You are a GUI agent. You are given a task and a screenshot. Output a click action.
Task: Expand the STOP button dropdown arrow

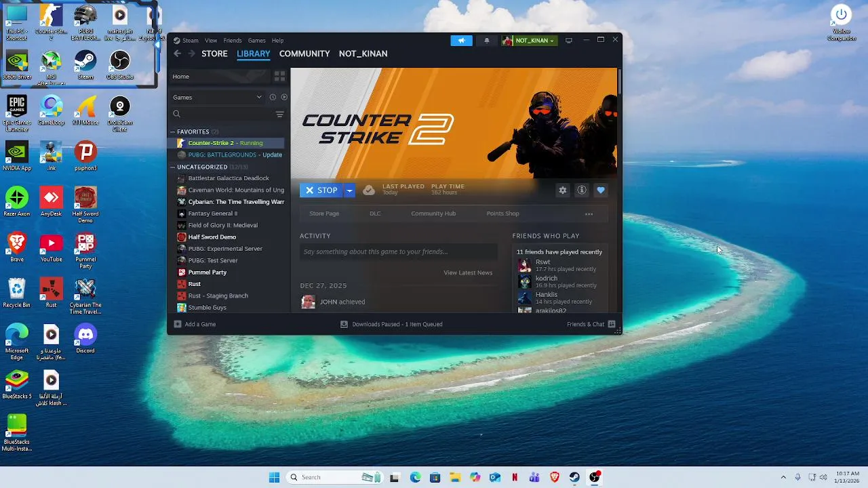pyautogui.click(x=349, y=190)
